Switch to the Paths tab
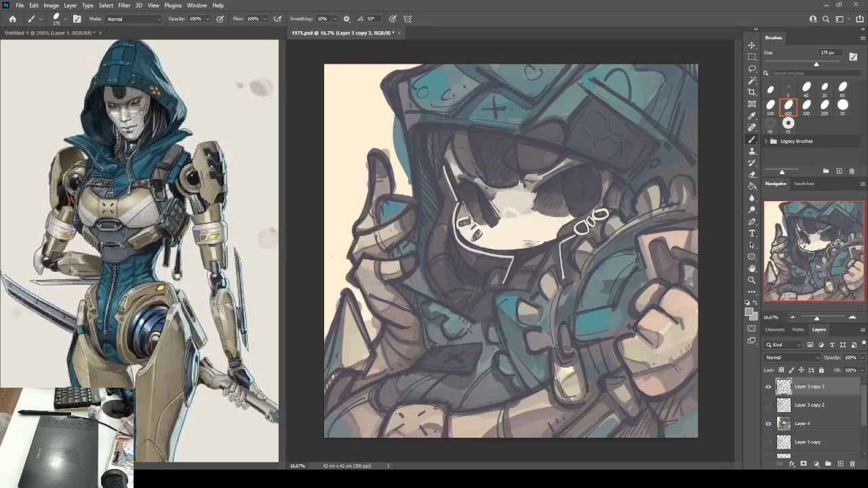Image resolution: width=868 pixels, height=488 pixels. coord(798,330)
